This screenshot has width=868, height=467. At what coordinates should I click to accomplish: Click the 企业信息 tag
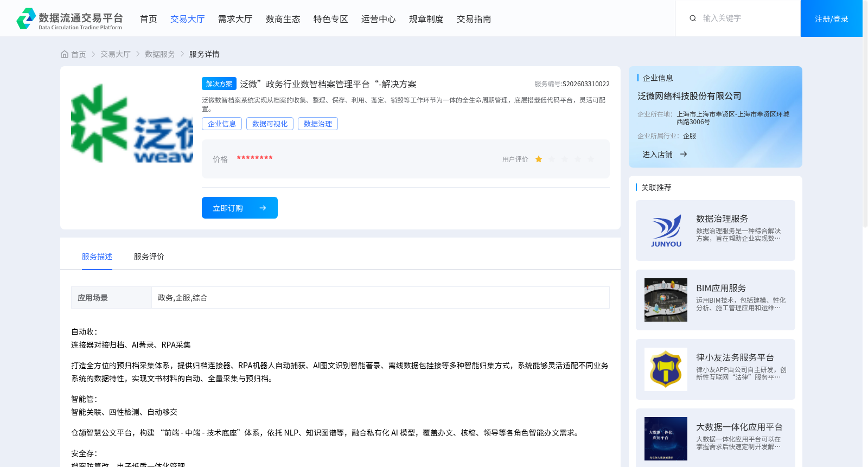222,124
